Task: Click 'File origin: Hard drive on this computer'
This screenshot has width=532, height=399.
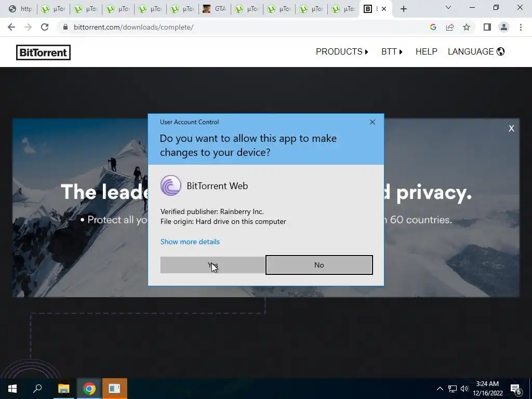Action: tap(223, 221)
